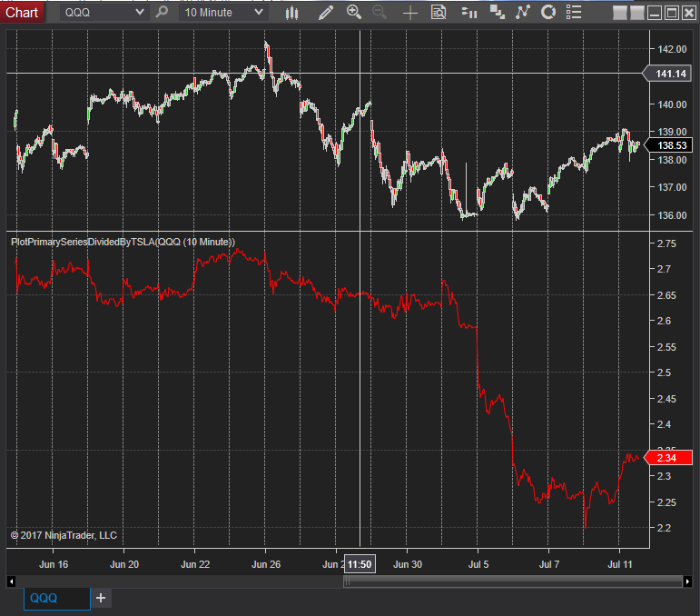Click the red 2.34 indicator value marker

point(668,458)
